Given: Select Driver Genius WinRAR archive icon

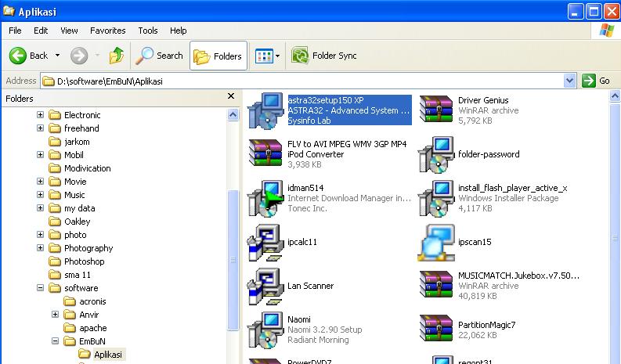Looking at the screenshot, I should 436,109.
